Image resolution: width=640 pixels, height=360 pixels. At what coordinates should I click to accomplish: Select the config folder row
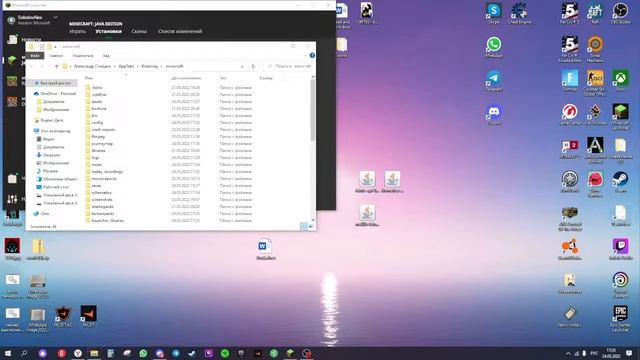(x=169, y=122)
